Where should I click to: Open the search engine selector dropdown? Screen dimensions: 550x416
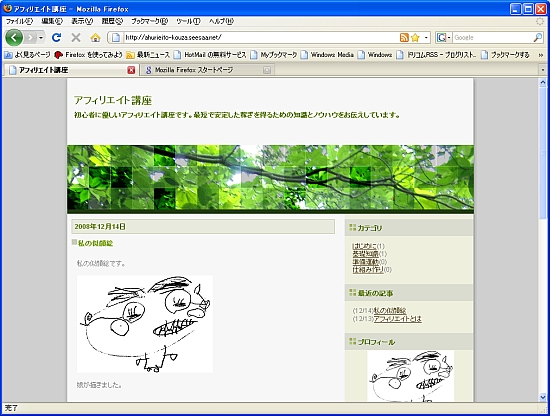pyautogui.click(x=444, y=38)
